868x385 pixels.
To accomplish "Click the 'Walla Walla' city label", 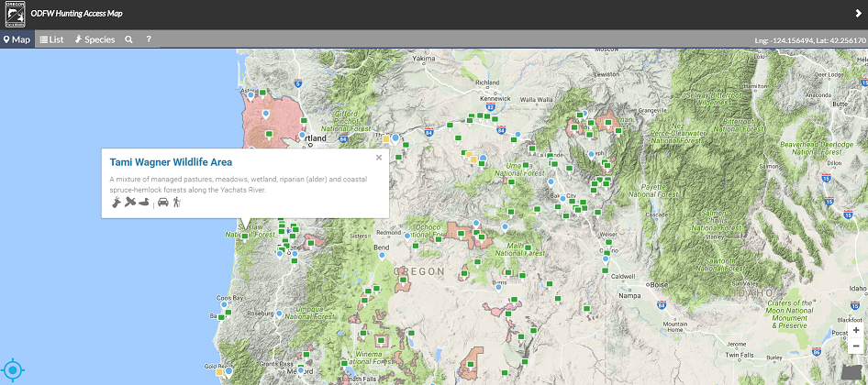I will click(537, 100).
